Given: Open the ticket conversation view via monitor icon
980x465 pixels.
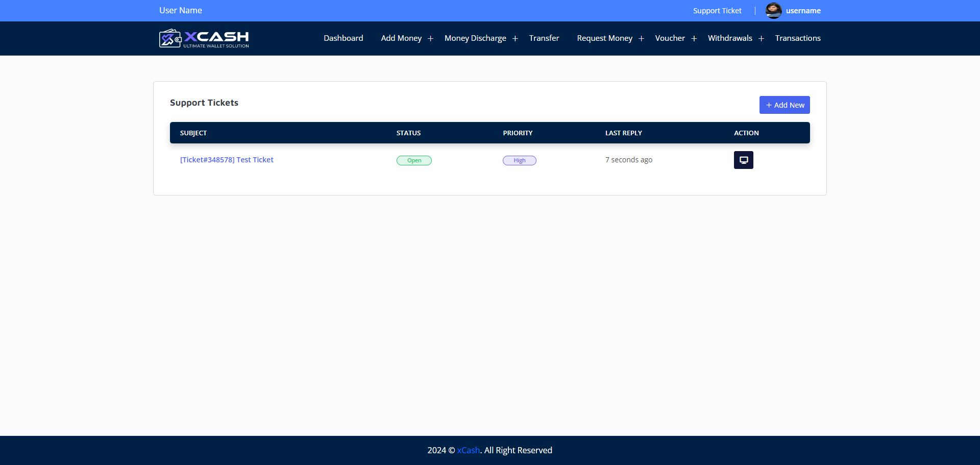Looking at the screenshot, I should (x=743, y=160).
